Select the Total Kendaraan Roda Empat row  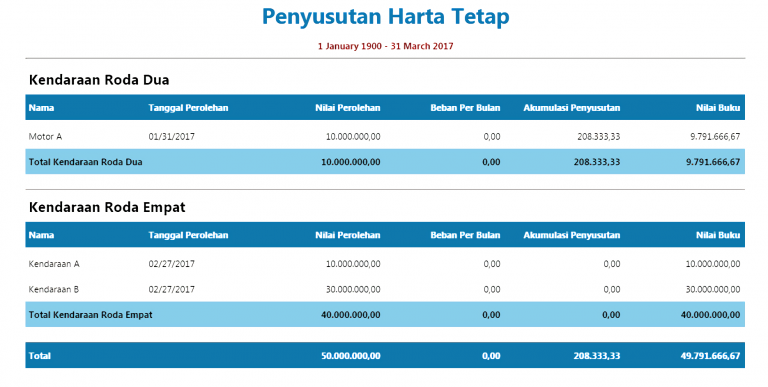tap(385, 314)
